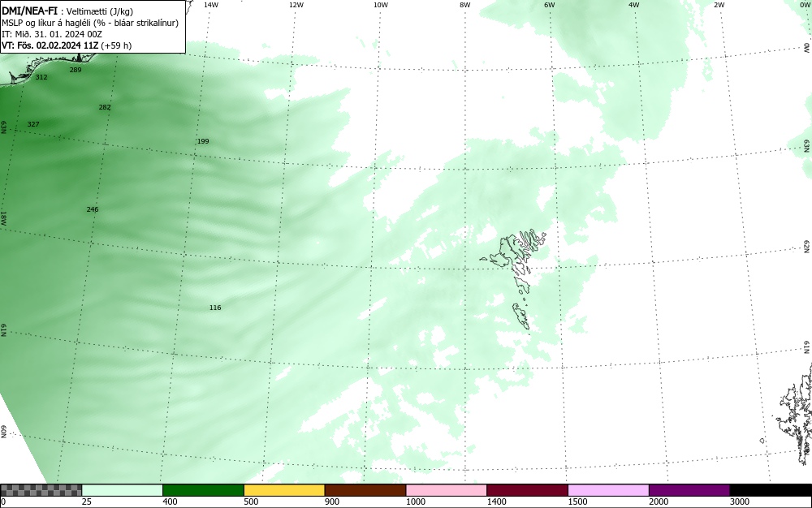Click the dark maroon 1400-1500 legend swatch
Viewport: 812px width, 508px height.
[527, 490]
